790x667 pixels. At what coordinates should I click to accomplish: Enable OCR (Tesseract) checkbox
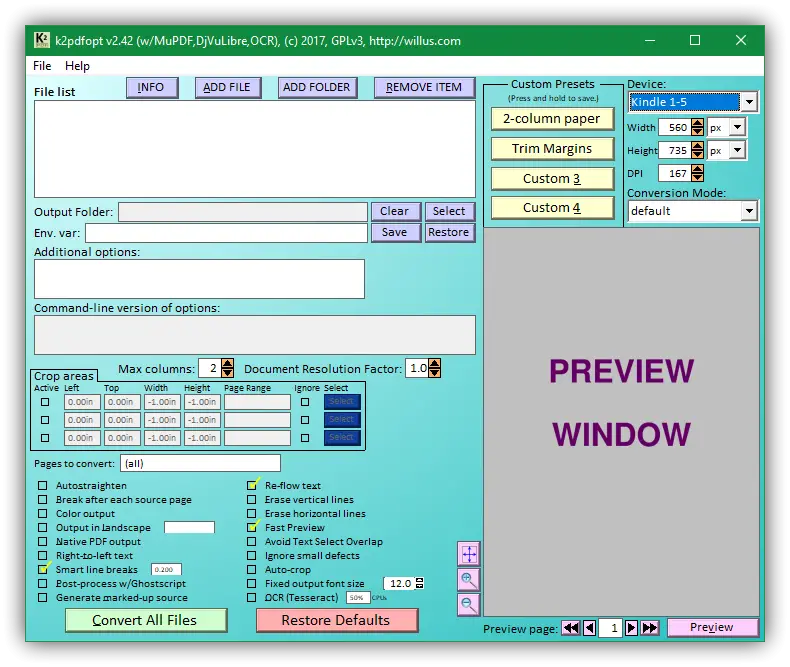point(252,597)
